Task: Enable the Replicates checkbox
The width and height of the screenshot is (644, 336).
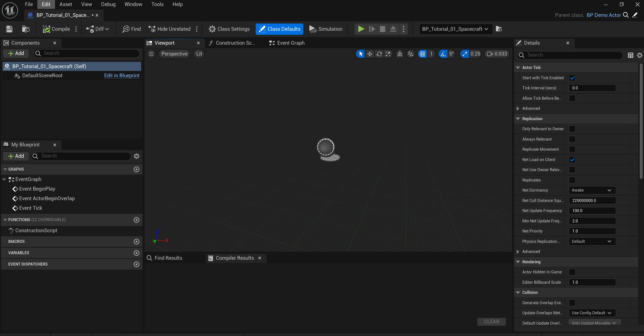Action: (x=572, y=180)
